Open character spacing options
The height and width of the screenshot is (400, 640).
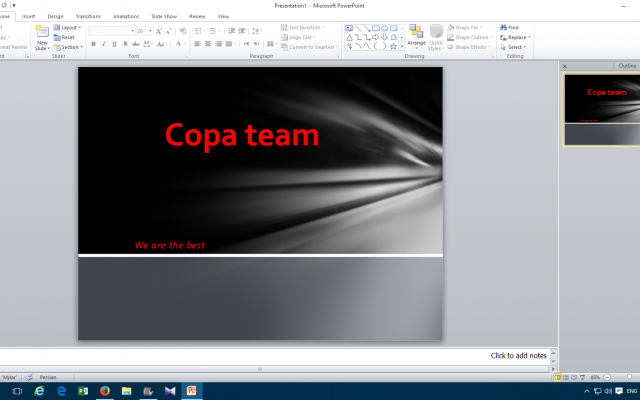tap(148, 44)
